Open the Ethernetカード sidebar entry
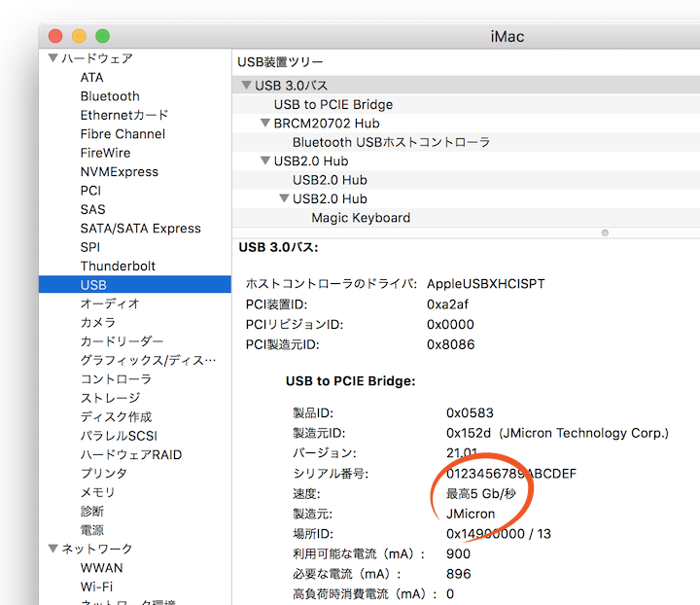The image size is (700, 605). pos(124,115)
